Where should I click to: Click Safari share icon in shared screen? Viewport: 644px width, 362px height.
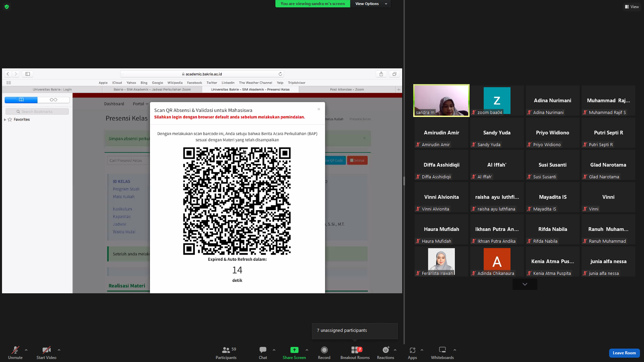381,74
